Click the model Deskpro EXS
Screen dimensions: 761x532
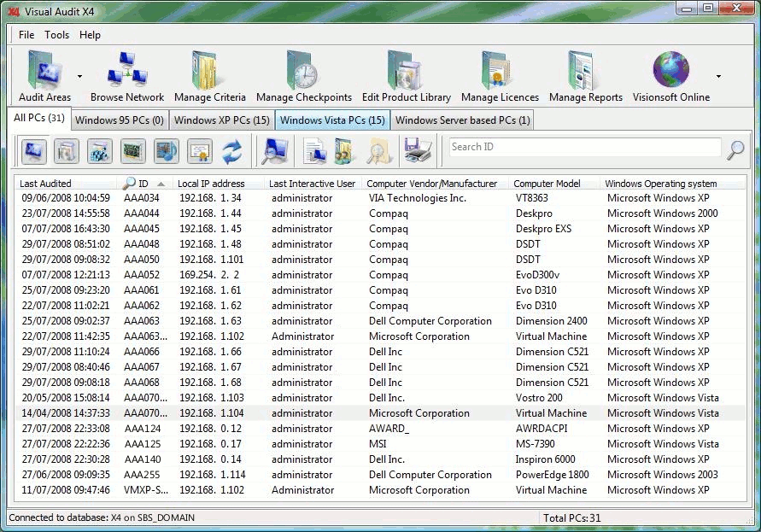point(543,229)
